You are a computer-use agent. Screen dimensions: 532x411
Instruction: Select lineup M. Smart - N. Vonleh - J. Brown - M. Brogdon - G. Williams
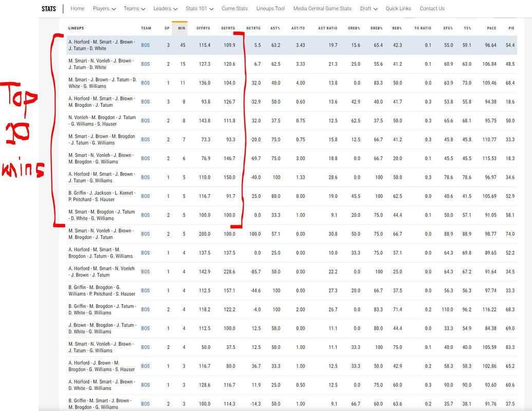pos(101,158)
